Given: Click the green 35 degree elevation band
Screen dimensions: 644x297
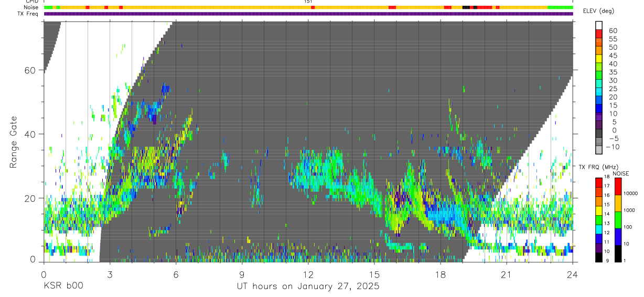Looking at the screenshot, I should coord(599,75).
